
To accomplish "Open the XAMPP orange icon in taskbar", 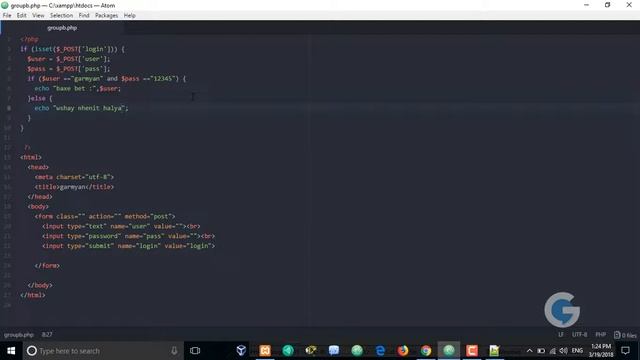I will click(265, 350).
